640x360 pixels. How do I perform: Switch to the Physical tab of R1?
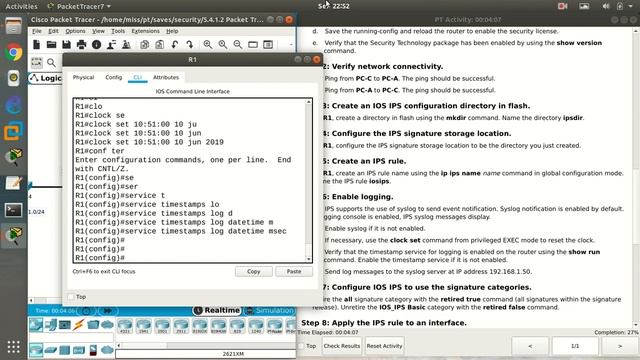(83, 77)
